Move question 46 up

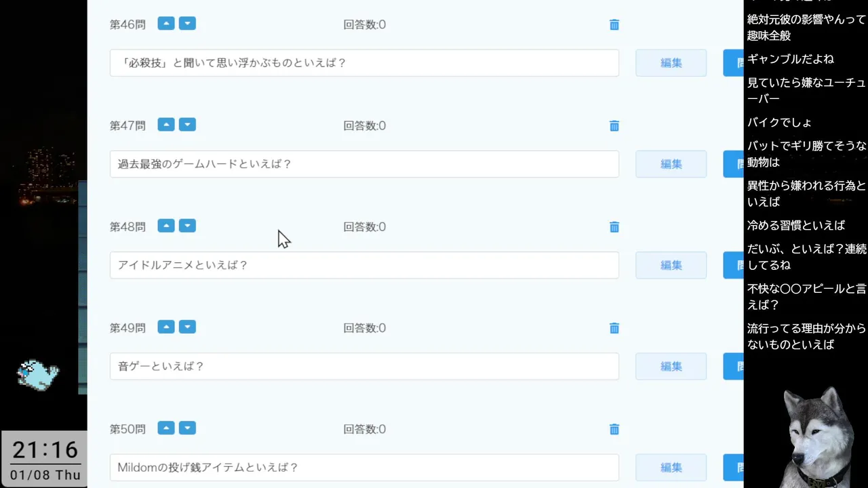click(x=166, y=24)
